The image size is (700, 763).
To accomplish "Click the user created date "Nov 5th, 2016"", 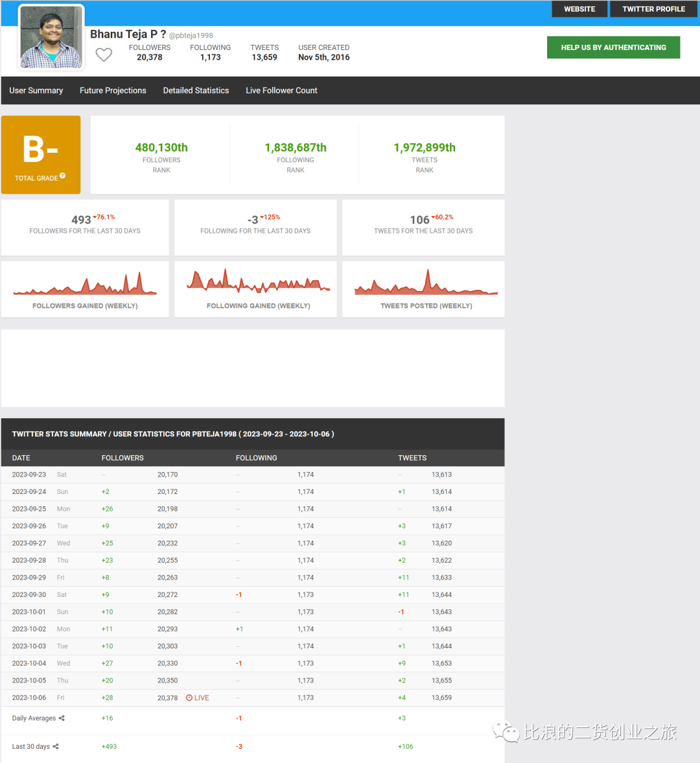I will pos(324,58).
